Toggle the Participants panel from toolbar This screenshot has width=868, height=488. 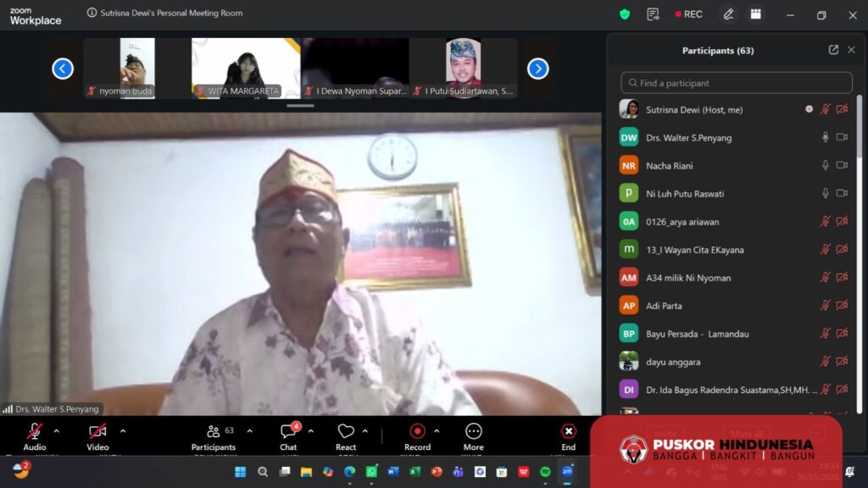(213, 436)
